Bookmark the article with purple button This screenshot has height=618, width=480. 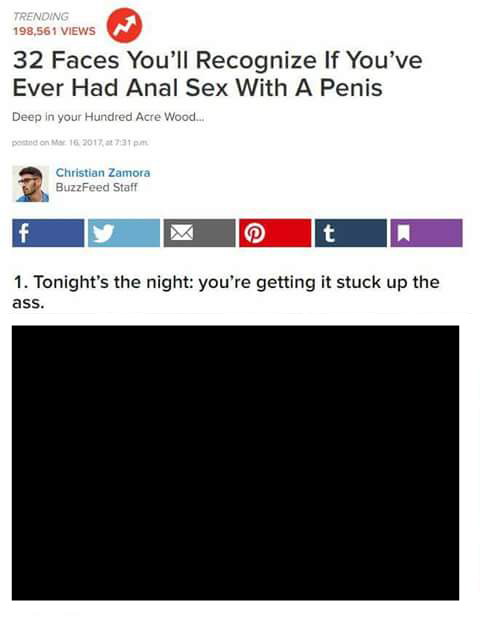426,233
